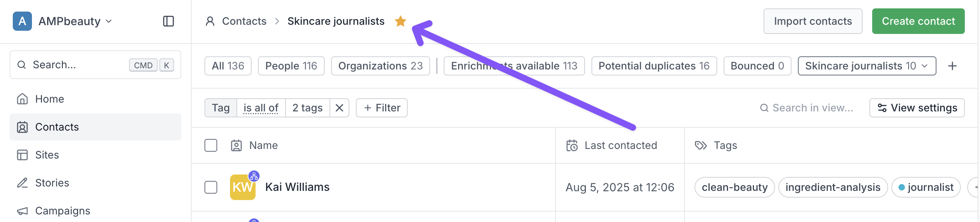Image resolution: width=980 pixels, height=222 pixels.
Task: Change the 'is all of' filter operator
Action: (x=261, y=108)
